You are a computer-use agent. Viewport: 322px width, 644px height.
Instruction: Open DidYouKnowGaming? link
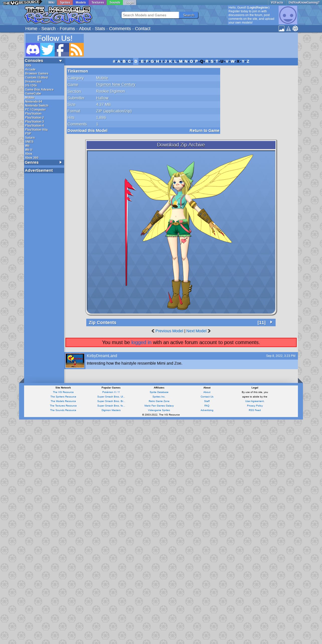[304, 3]
